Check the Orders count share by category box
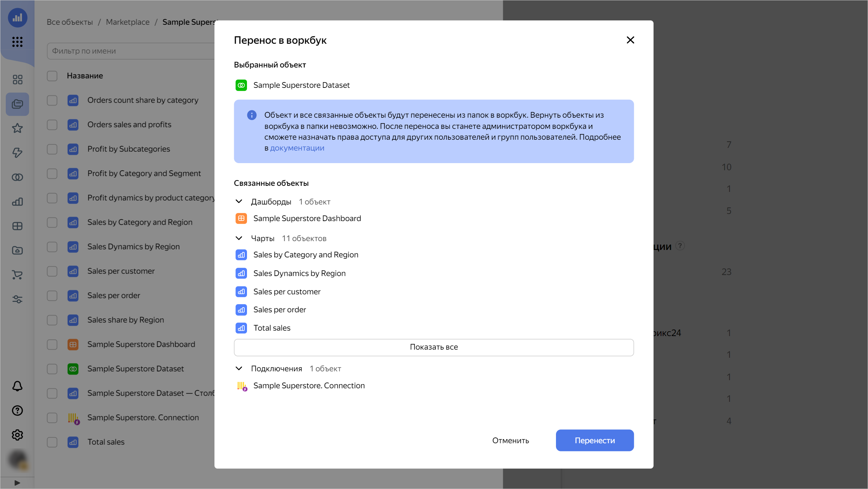868x489 pixels. (52, 100)
